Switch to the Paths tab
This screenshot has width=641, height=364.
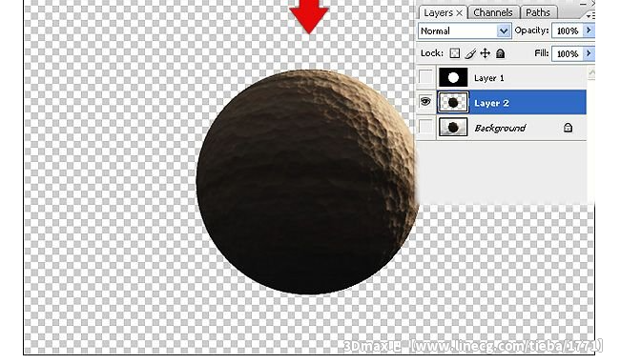click(x=538, y=12)
